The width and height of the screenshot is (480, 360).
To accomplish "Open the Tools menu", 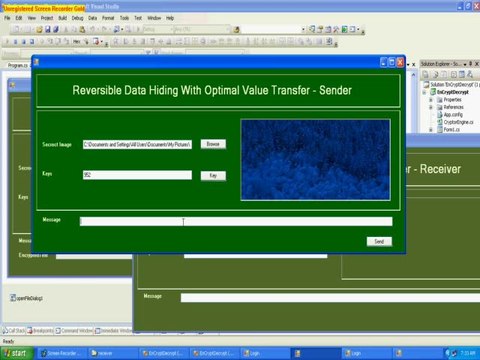I will [x=124, y=18].
